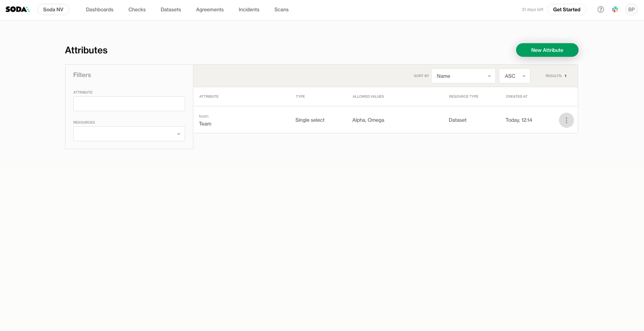Open the Team row three-dot menu
The width and height of the screenshot is (644, 331).
point(566,120)
